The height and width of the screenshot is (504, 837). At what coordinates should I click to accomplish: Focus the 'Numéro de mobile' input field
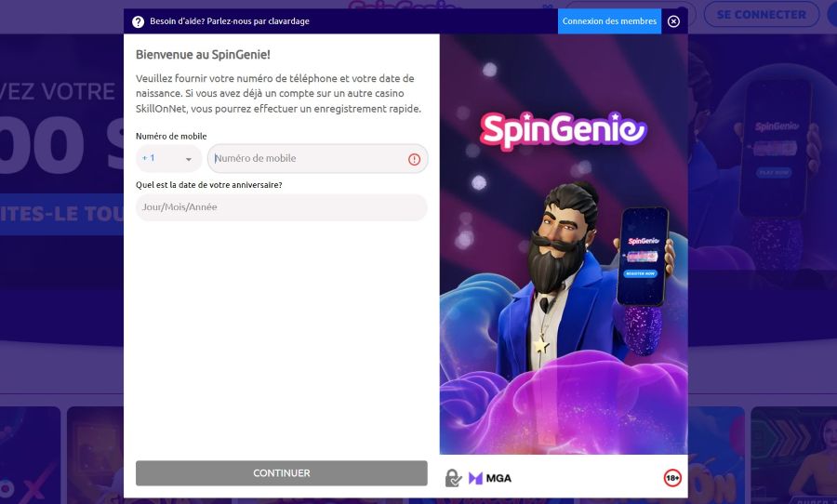(318, 159)
